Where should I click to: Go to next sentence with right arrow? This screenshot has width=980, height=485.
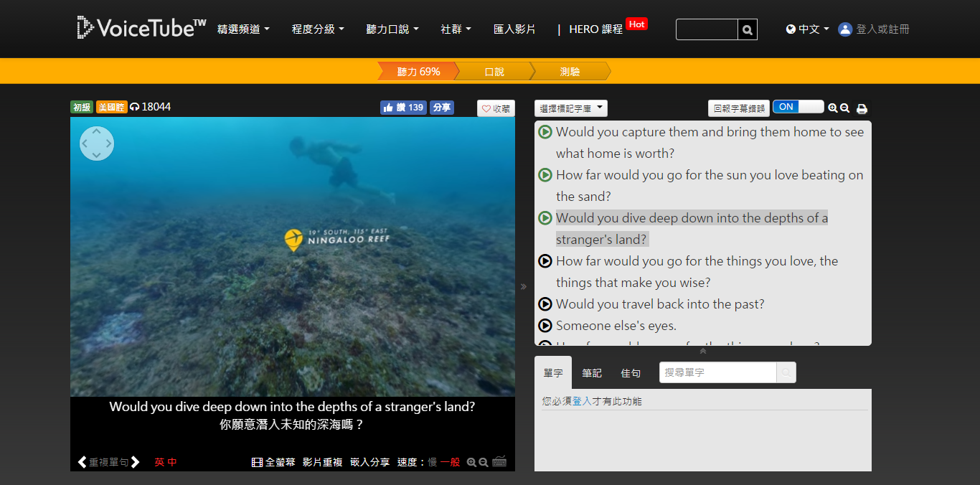point(135,462)
